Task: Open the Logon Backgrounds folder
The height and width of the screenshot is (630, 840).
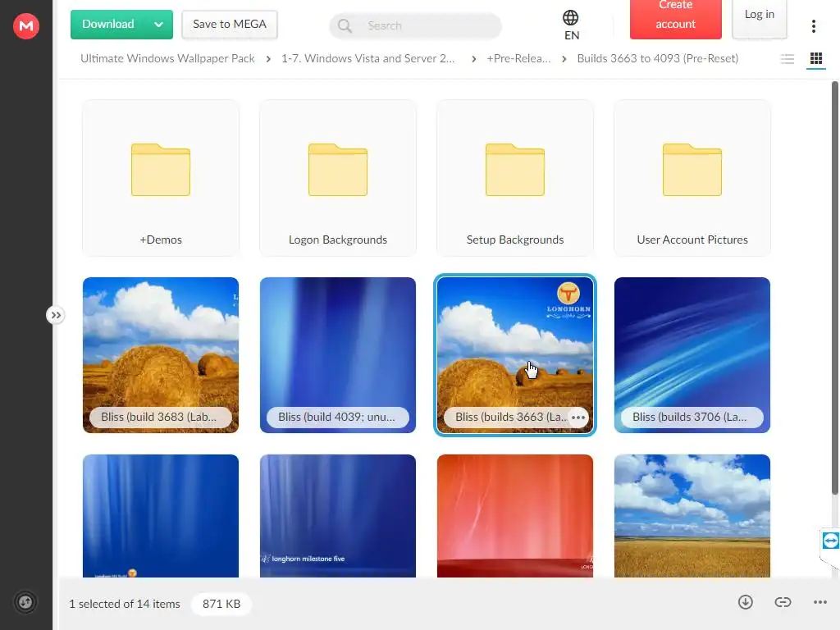Action: pyautogui.click(x=337, y=178)
